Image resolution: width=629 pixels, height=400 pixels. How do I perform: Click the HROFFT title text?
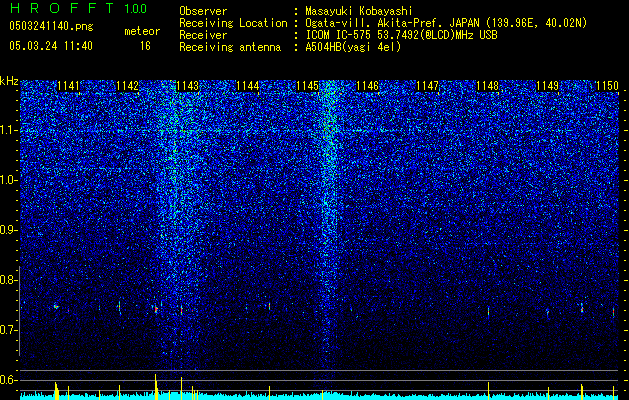(x=62, y=8)
